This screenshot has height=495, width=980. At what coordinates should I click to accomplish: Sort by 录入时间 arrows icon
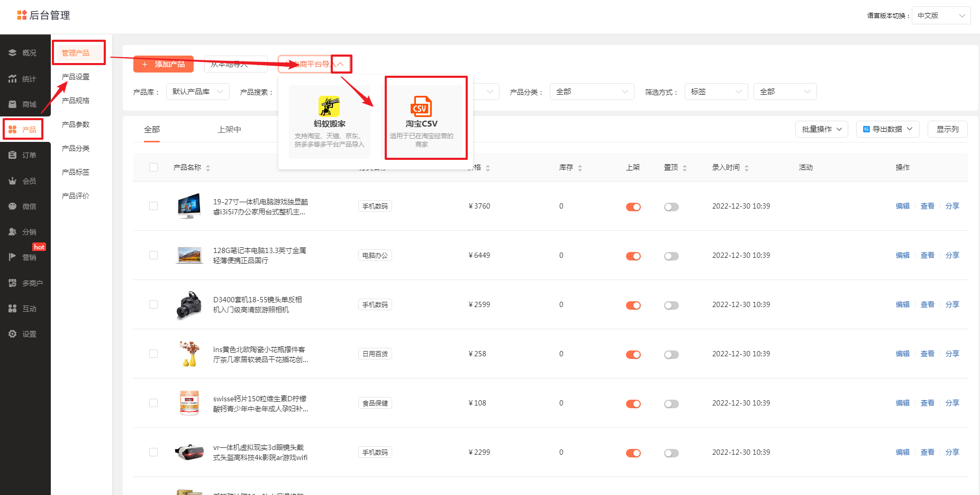(747, 168)
